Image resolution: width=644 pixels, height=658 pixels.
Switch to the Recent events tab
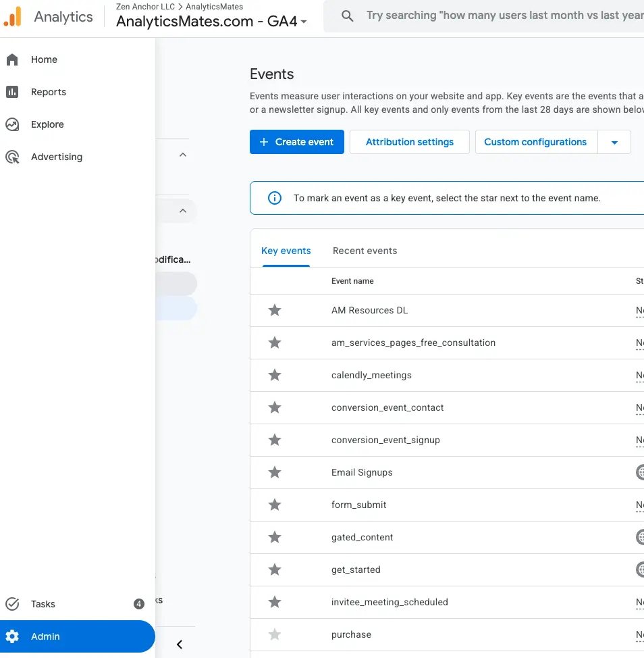click(365, 251)
